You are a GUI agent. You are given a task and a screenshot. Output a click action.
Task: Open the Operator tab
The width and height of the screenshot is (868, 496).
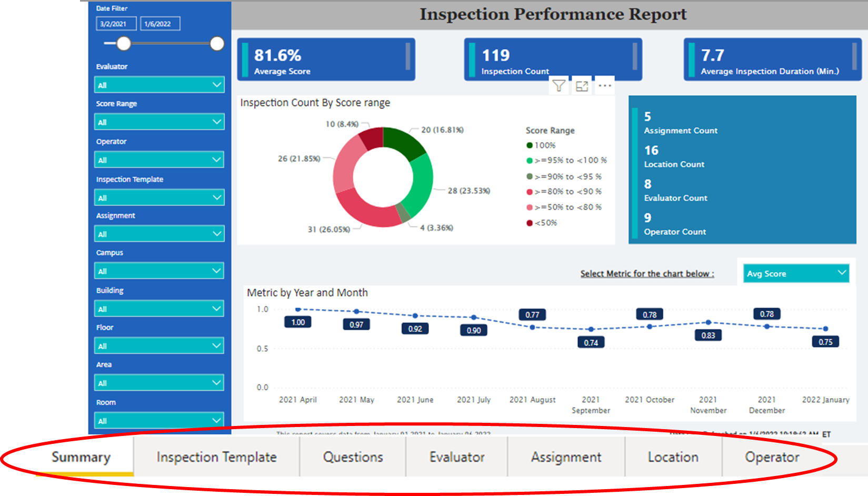(x=772, y=457)
